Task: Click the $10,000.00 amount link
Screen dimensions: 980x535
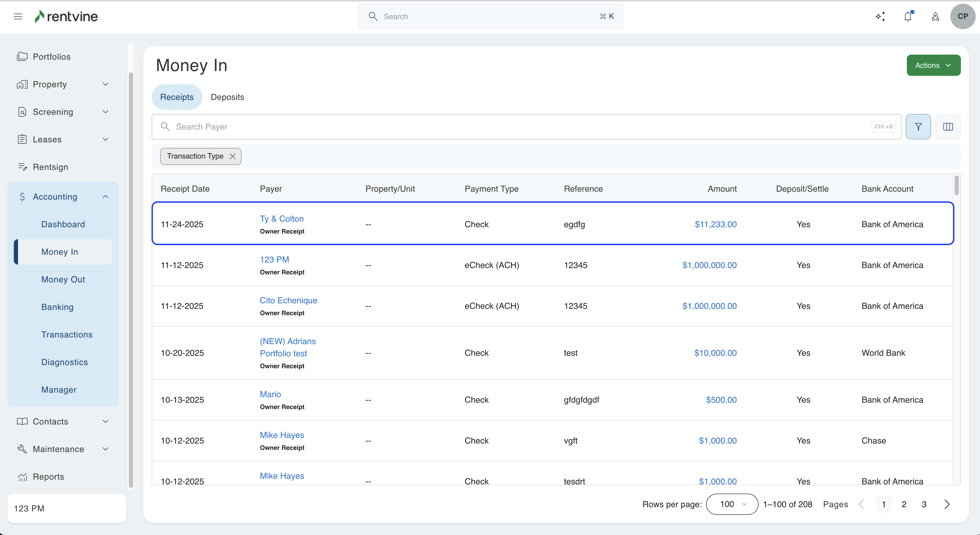Action: (x=715, y=353)
